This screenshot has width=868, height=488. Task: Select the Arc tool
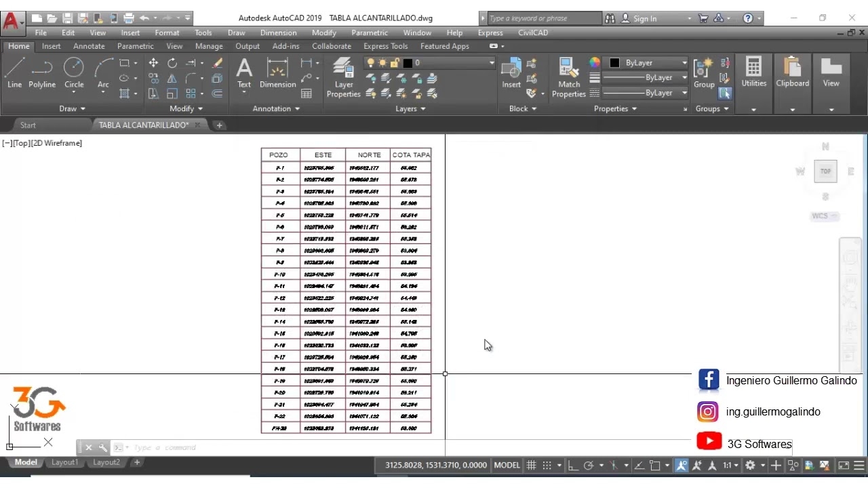pyautogui.click(x=103, y=73)
